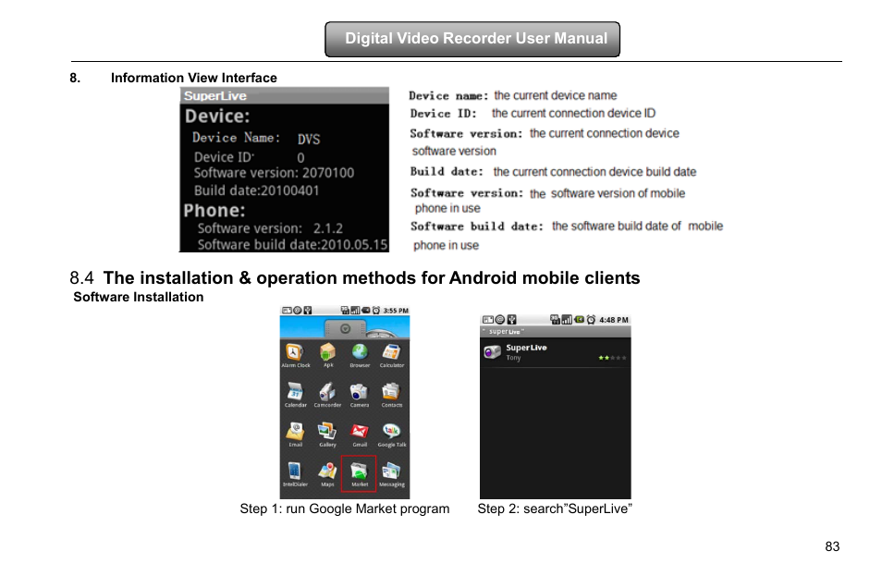This screenshot has width=882, height=588.
Task: Click the star rating of SuperLive
Action: pyautogui.click(x=613, y=358)
